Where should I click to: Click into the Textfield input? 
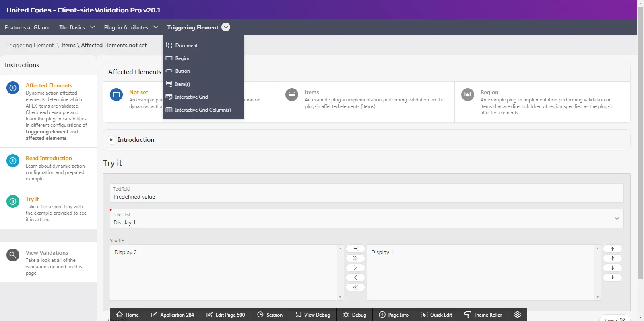click(x=366, y=197)
